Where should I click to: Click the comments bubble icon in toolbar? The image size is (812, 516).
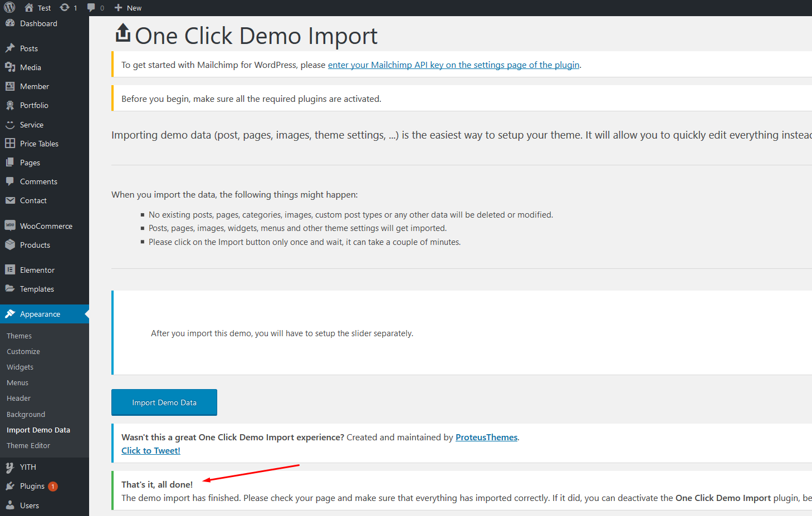click(x=91, y=8)
